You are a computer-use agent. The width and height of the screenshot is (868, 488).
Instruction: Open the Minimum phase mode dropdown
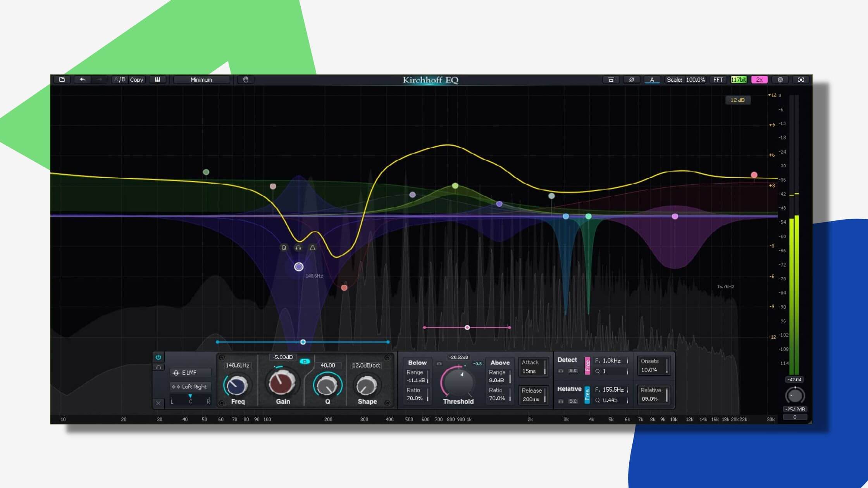201,79
